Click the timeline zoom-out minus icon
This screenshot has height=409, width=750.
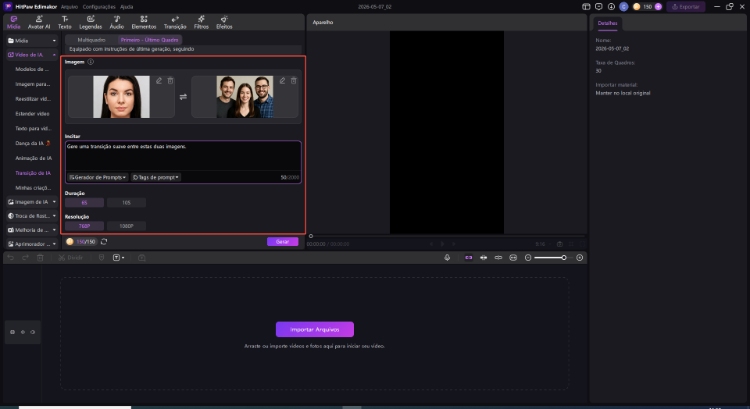[528, 257]
